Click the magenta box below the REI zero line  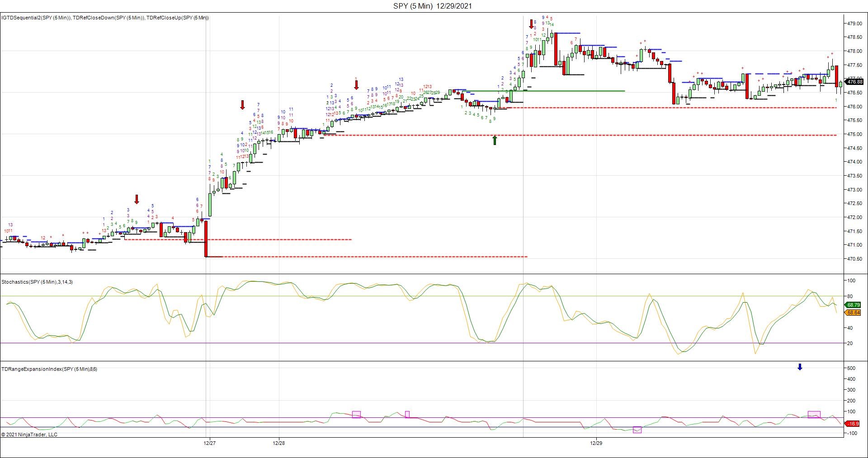(637, 430)
